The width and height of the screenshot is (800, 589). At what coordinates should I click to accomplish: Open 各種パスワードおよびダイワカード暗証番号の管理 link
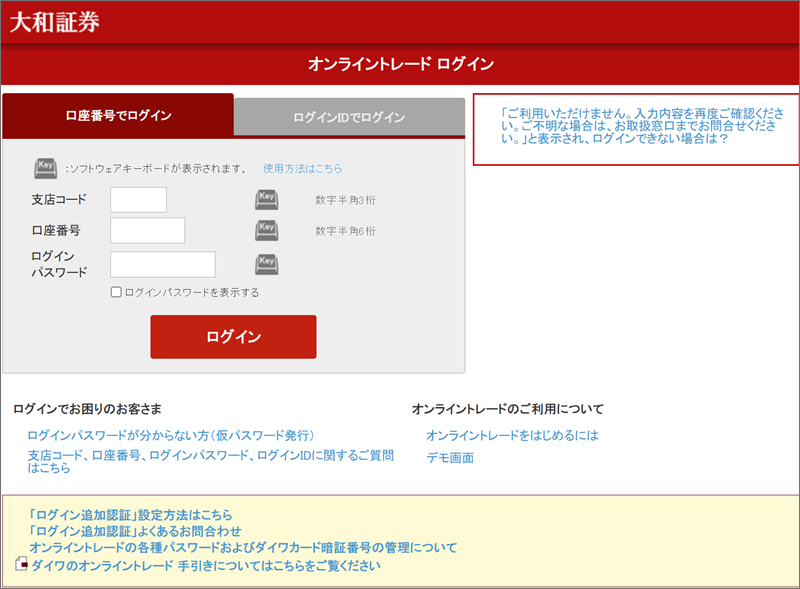click(243, 548)
